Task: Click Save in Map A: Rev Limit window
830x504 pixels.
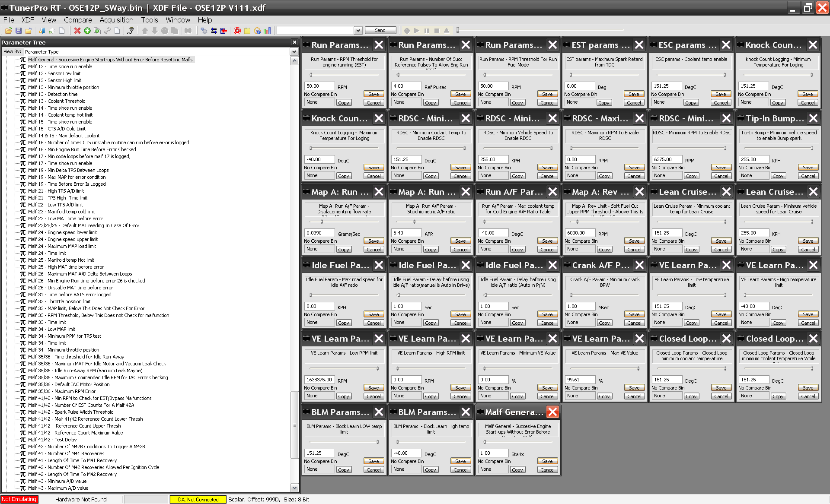Action: point(634,241)
